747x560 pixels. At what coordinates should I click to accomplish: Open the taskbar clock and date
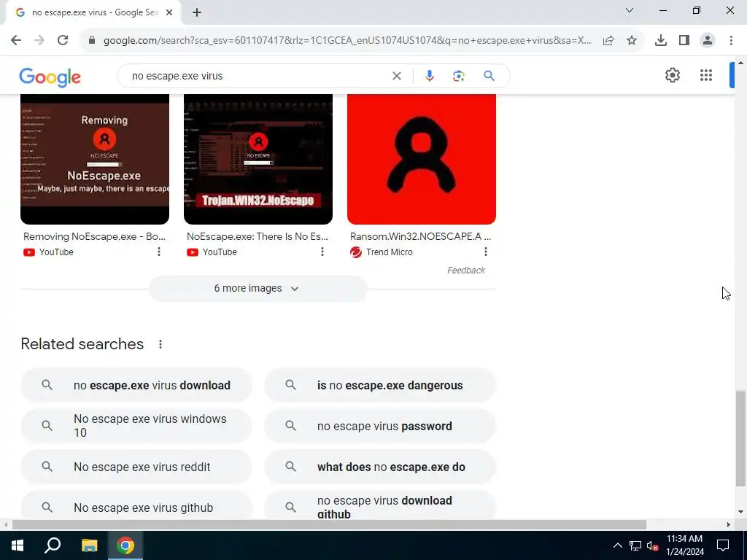[x=684, y=545]
